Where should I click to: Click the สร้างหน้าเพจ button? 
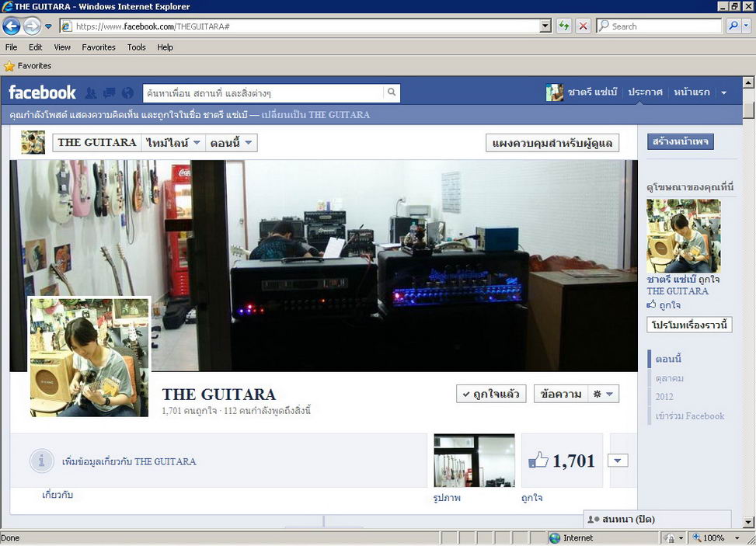click(680, 142)
